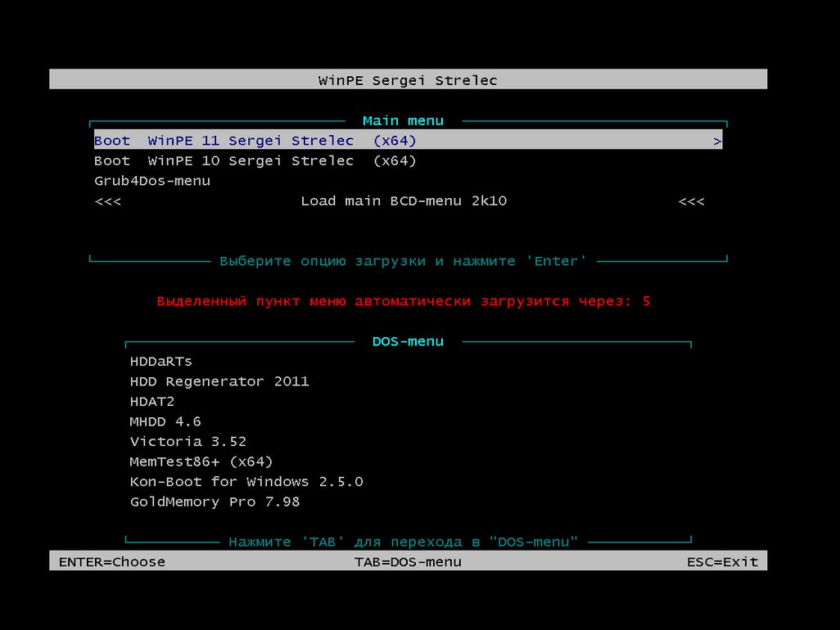Click the 'Выберите опцию загрузки' hint text
The height and width of the screenshot is (630, 840).
click(404, 261)
